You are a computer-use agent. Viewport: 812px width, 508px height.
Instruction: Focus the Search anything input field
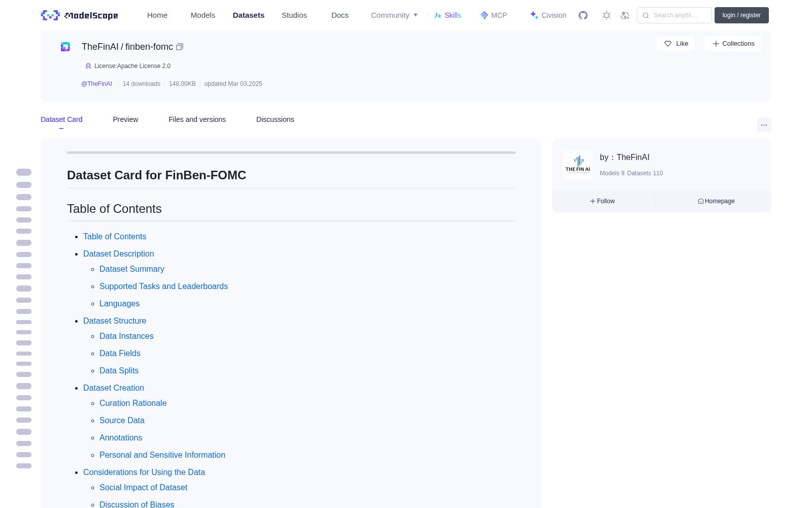pos(674,15)
